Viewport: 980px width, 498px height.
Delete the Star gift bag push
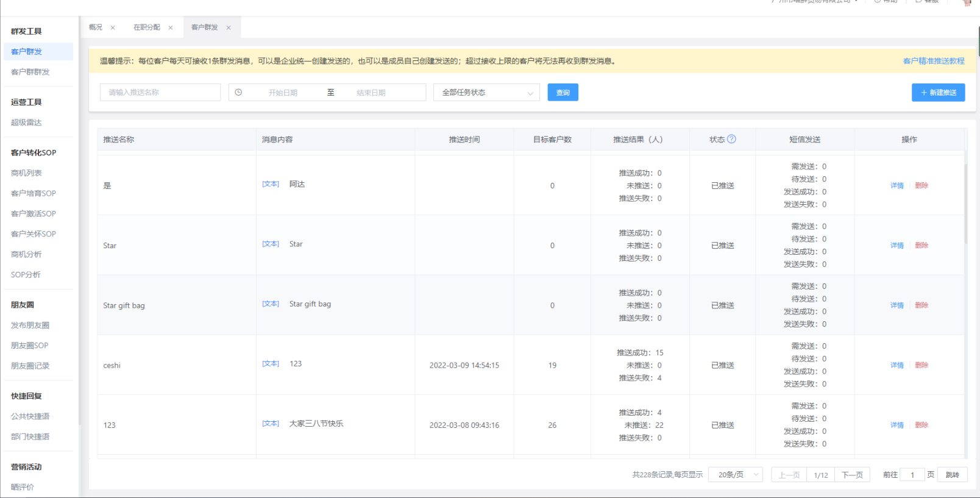[x=921, y=305]
